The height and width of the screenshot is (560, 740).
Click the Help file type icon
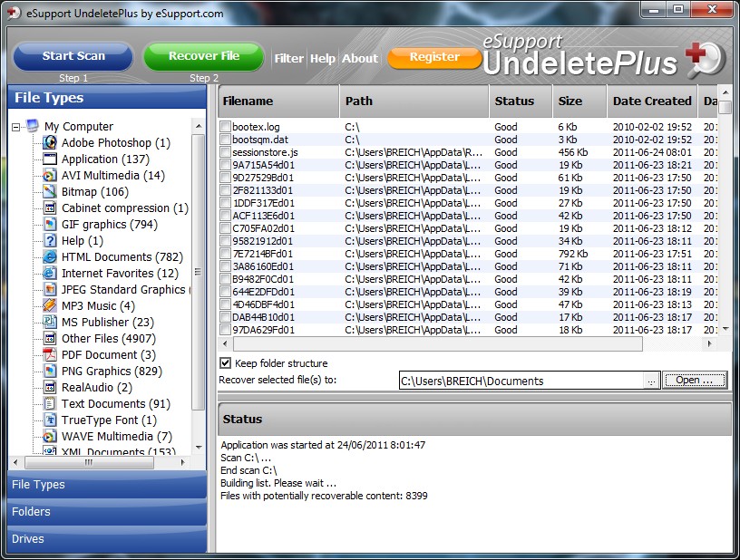click(x=50, y=240)
